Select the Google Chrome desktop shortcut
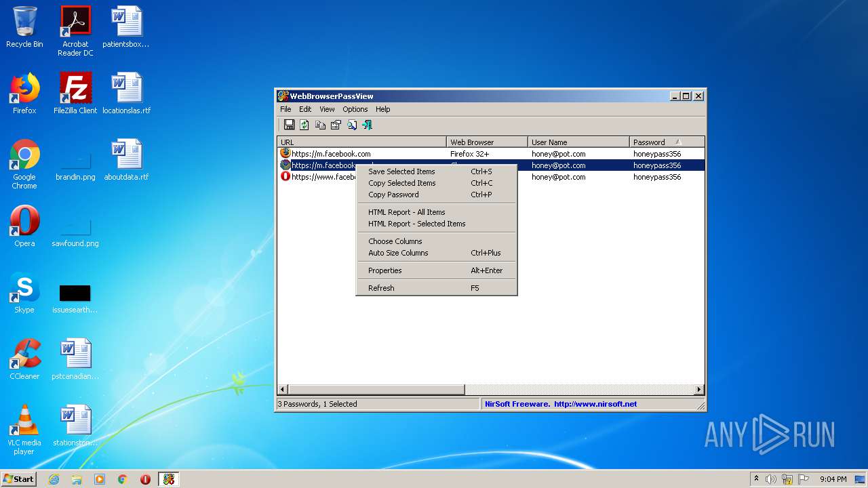The height and width of the screenshot is (488, 868). [x=24, y=165]
